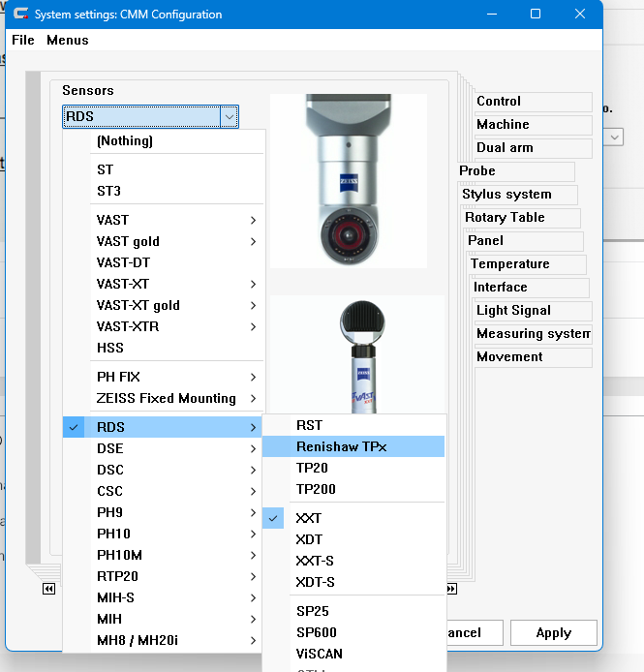Select the checked RDS menu entry
Image resolution: width=644 pixels, height=672 pixels.
[110, 427]
